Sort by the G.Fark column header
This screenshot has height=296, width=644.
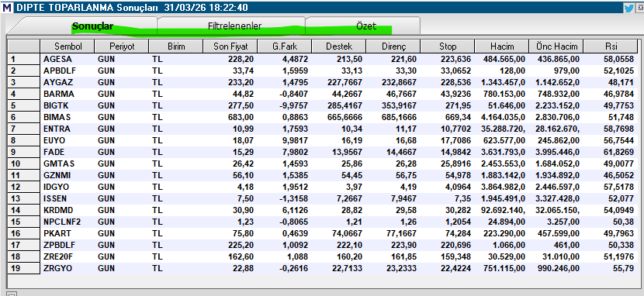tap(284, 46)
